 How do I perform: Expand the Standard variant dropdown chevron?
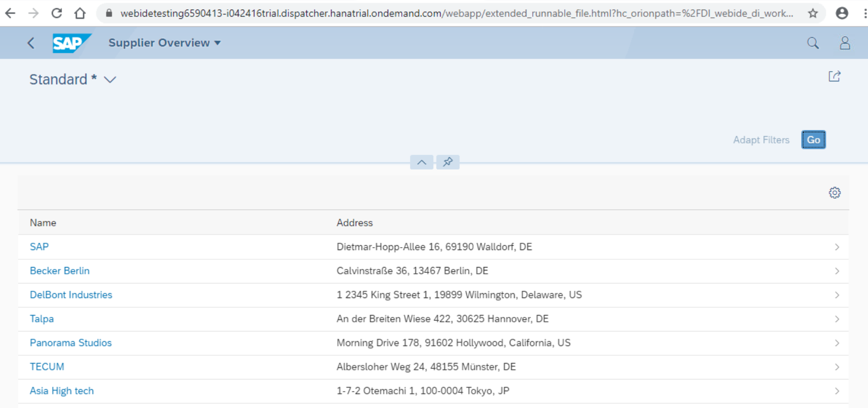[110, 79]
